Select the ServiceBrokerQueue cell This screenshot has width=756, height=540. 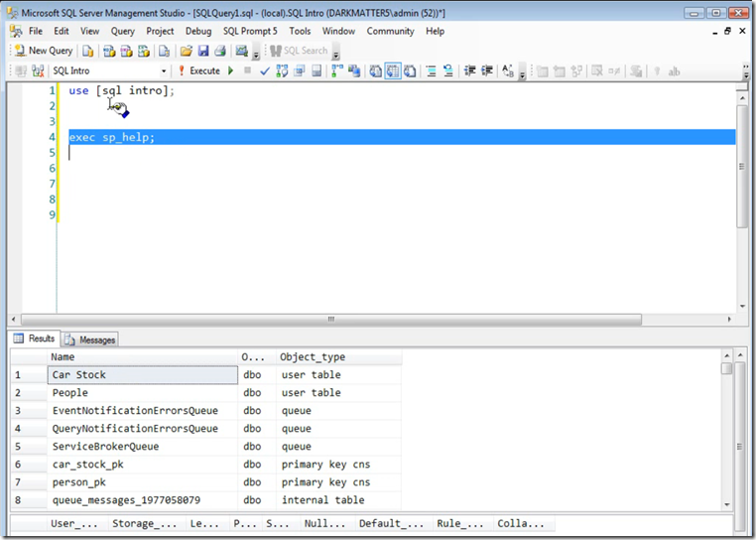pyautogui.click(x=143, y=447)
